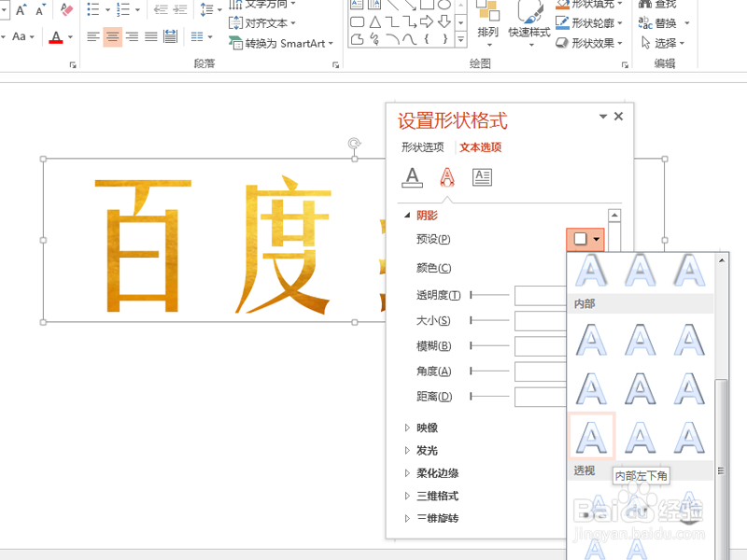Click the 替换 replace button

[664, 22]
